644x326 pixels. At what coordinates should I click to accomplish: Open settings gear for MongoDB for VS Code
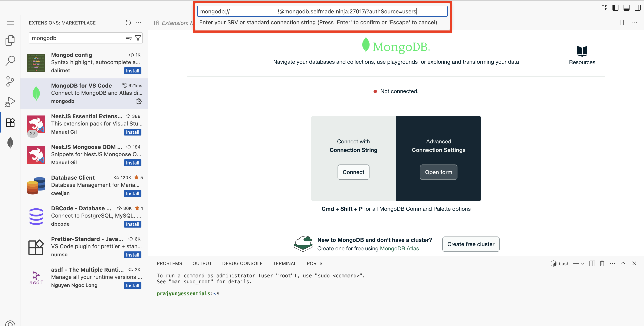(139, 101)
